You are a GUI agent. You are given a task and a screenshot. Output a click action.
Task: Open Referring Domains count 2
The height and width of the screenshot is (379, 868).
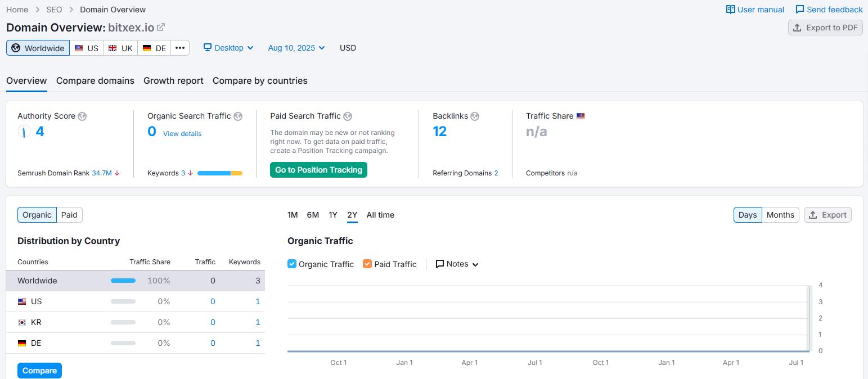[x=496, y=173]
